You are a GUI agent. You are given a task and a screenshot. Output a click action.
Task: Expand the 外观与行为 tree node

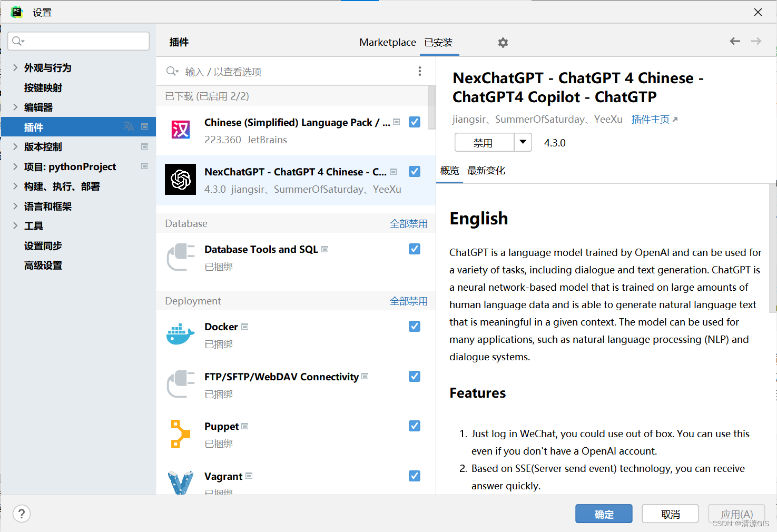[x=15, y=67]
